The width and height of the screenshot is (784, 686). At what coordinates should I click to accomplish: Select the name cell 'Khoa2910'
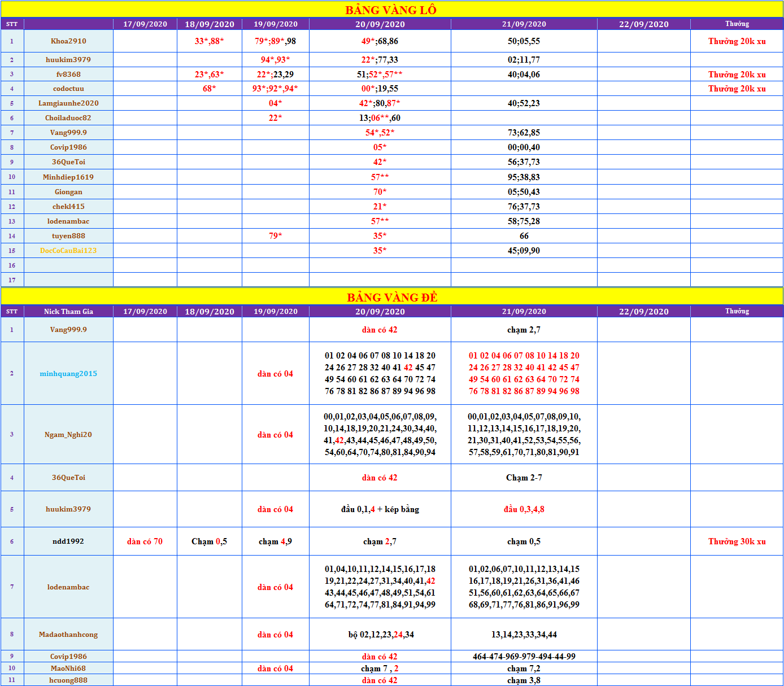click(68, 41)
